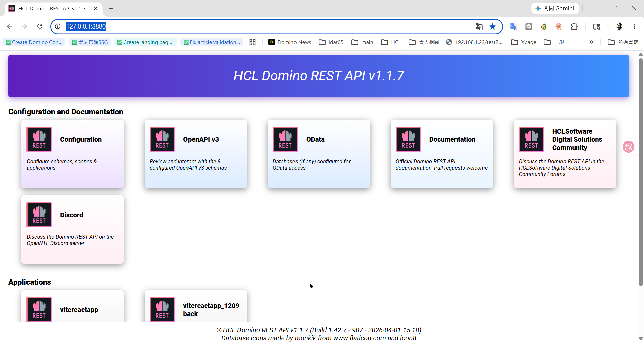Go forward to the next page
The height and width of the screenshot is (342, 644).
click(24, 26)
